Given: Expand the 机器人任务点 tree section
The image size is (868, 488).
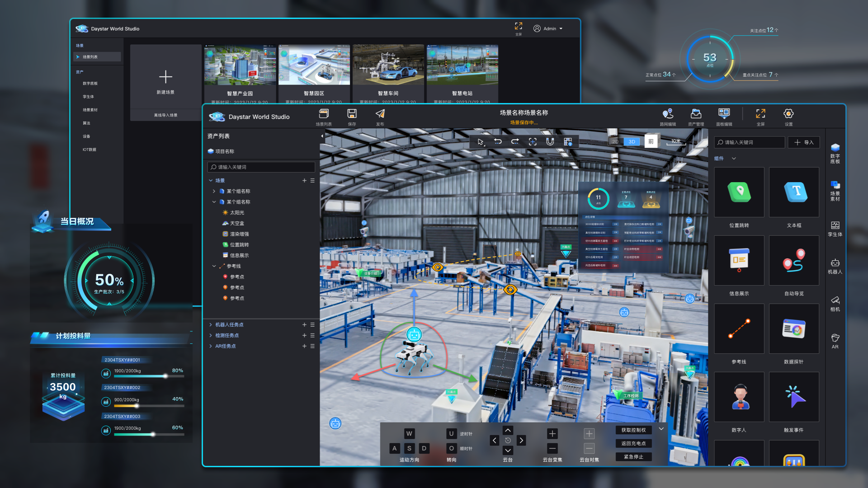Looking at the screenshot, I should [211, 325].
